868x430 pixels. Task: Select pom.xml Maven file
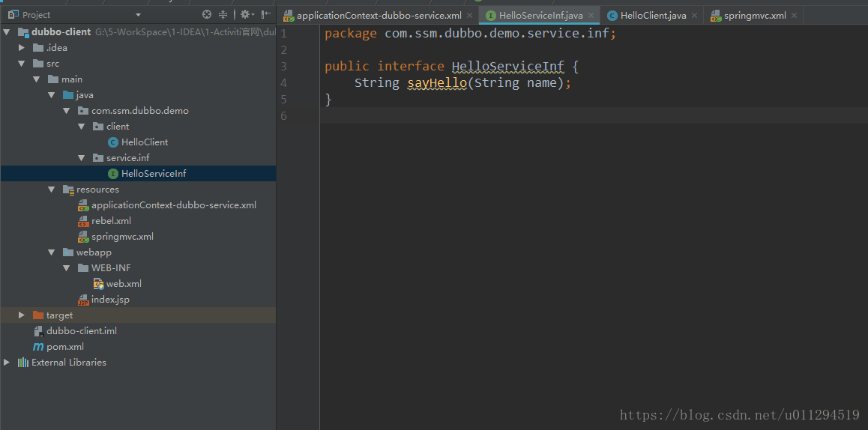tap(65, 347)
